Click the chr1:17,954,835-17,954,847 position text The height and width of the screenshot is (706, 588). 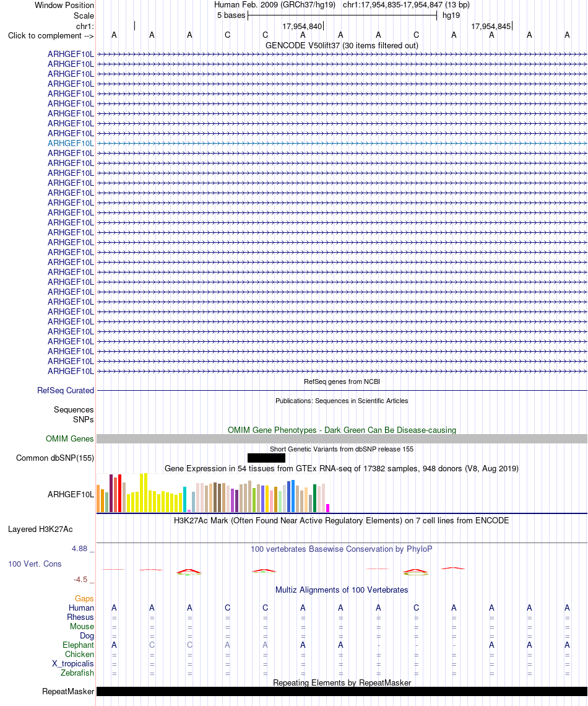click(406, 5)
